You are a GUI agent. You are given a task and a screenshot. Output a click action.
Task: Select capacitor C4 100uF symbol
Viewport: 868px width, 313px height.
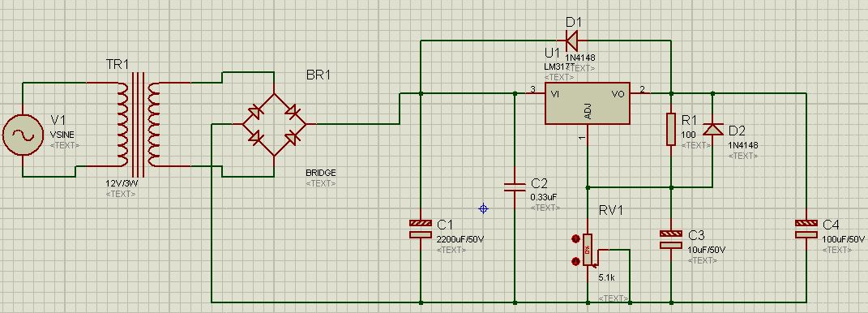point(806,229)
